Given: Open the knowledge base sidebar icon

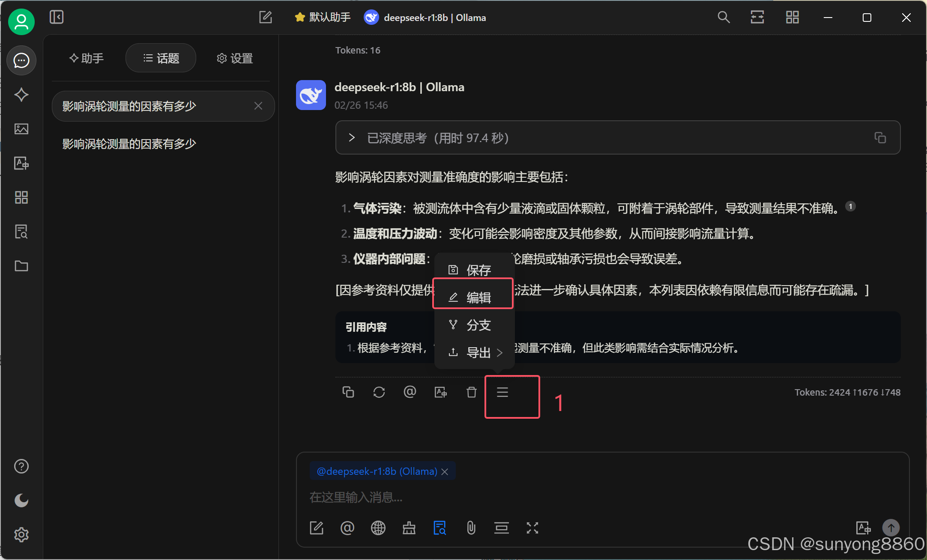Looking at the screenshot, I should point(21,232).
